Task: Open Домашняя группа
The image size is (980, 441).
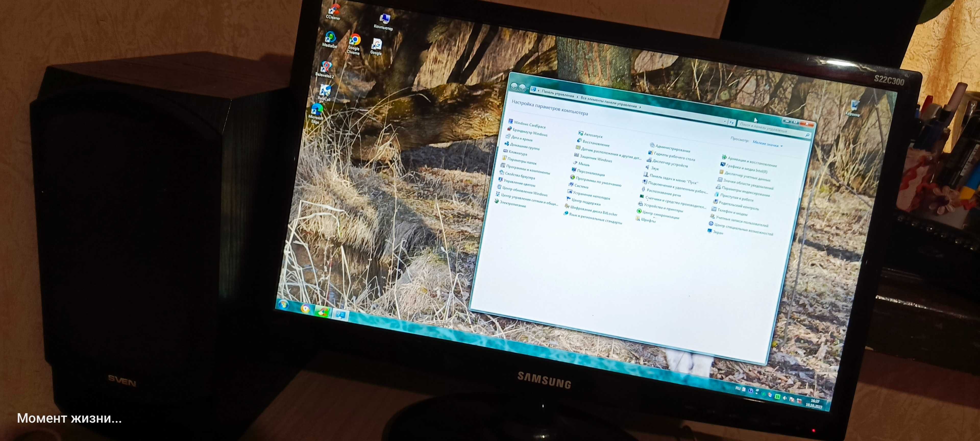Action: tap(522, 146)
